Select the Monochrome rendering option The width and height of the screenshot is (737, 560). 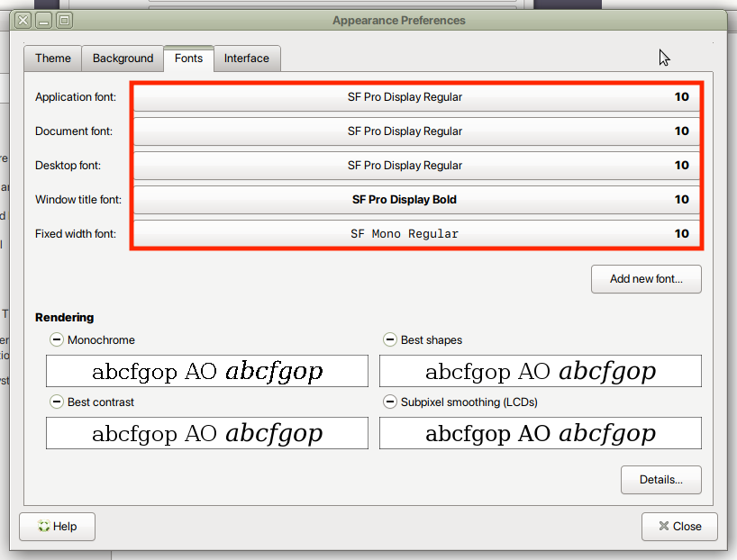coord(57,340)
